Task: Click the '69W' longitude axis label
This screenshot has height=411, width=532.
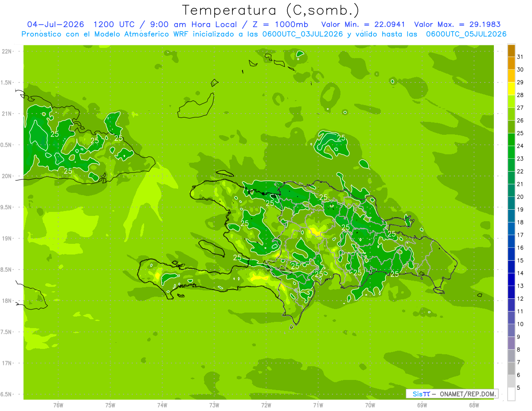Action: click(422, 405)
